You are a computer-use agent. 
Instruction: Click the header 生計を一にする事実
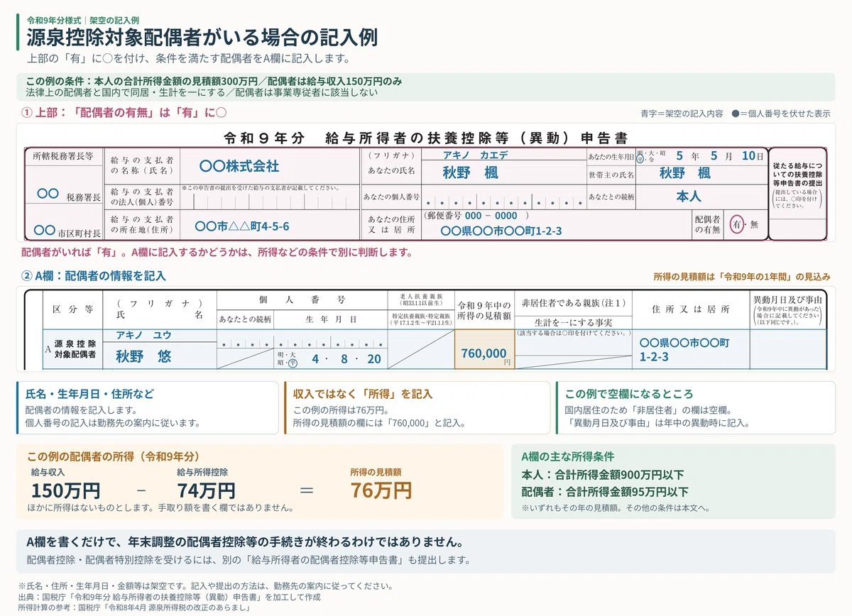[x=573, y=321]
